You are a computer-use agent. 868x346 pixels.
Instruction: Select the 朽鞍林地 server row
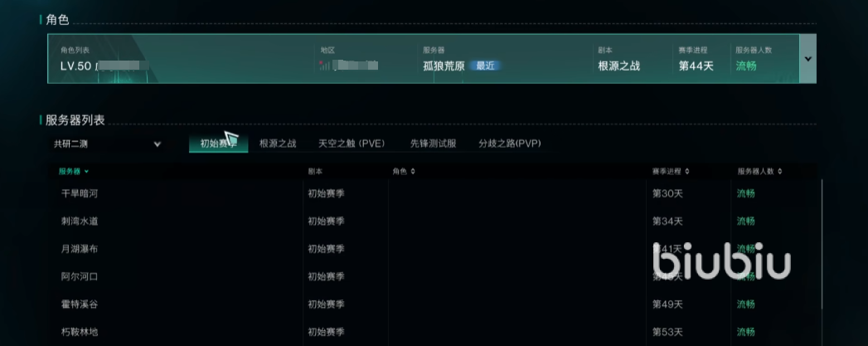point(80,332)
